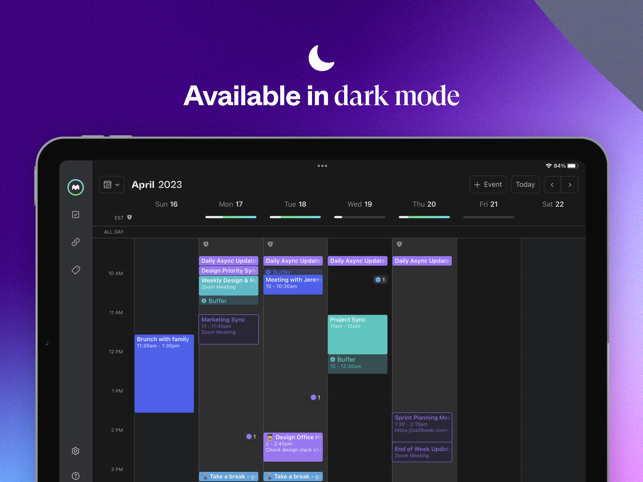Viewport: 643px width, 482px height.
Task: Open Tuesday's Daily Async Update event
Action: click(x=293, y=261)
